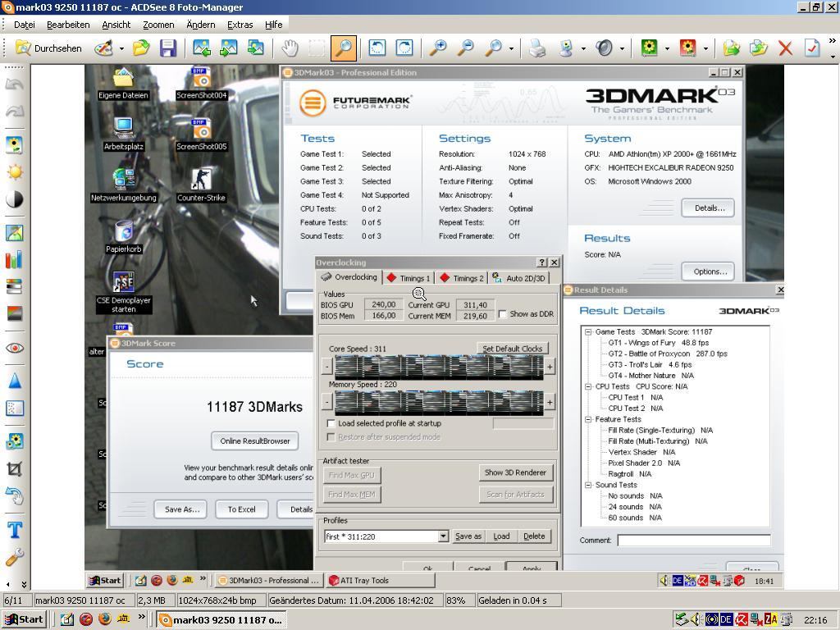The height and width of the screenshot is (630, 840).
Task: Expand the toolbar overflow chevron
Action: [832, 41]
